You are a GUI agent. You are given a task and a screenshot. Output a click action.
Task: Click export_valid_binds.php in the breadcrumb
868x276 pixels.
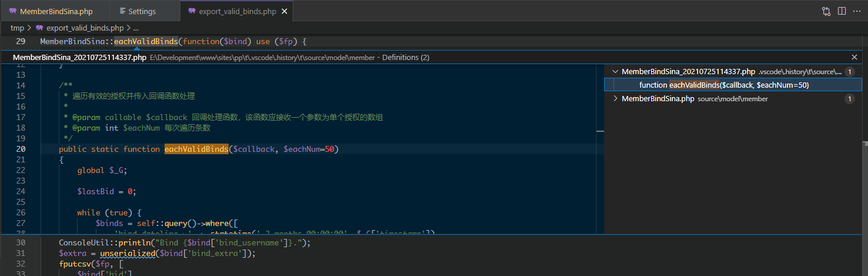85,28
